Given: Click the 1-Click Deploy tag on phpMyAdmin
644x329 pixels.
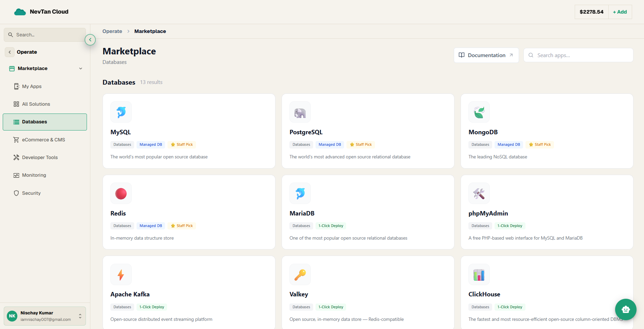Looking at the screenshot, I should coord(510,226).
